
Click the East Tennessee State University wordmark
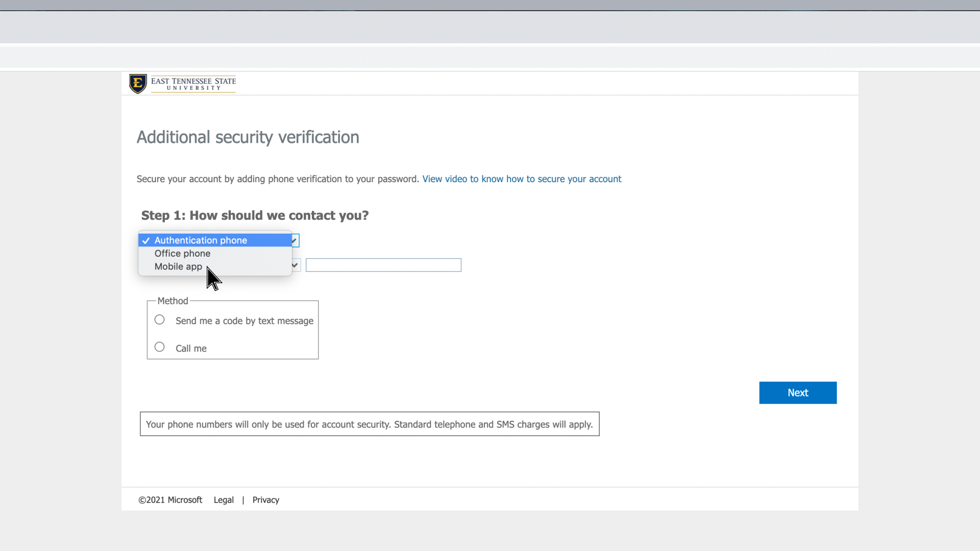click(x=193, y=84)
